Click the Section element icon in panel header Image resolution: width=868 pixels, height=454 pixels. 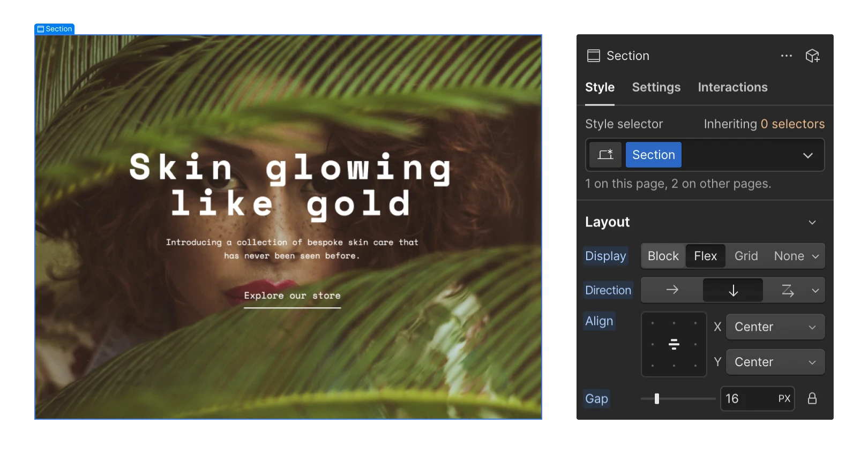pyautogui.click(x=593, y=56)
